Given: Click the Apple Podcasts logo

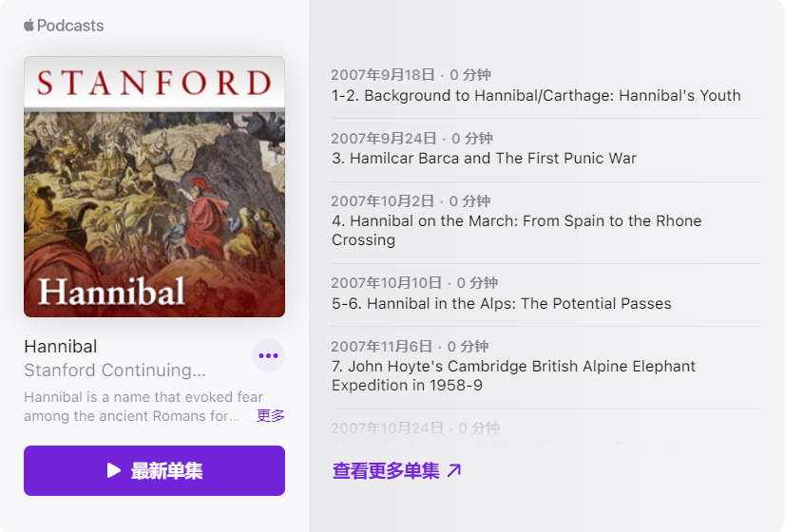Looking at the screenshot, I should 64,26.
